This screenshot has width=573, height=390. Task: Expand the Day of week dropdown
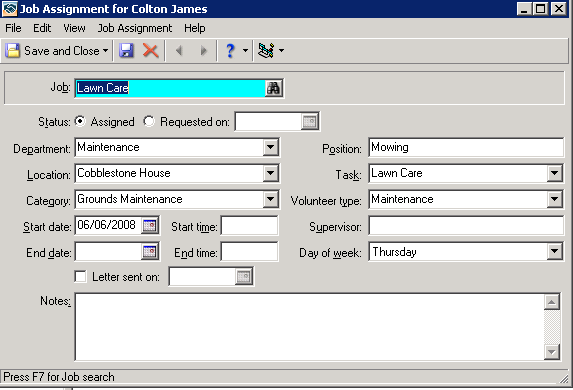click(554, 251)
